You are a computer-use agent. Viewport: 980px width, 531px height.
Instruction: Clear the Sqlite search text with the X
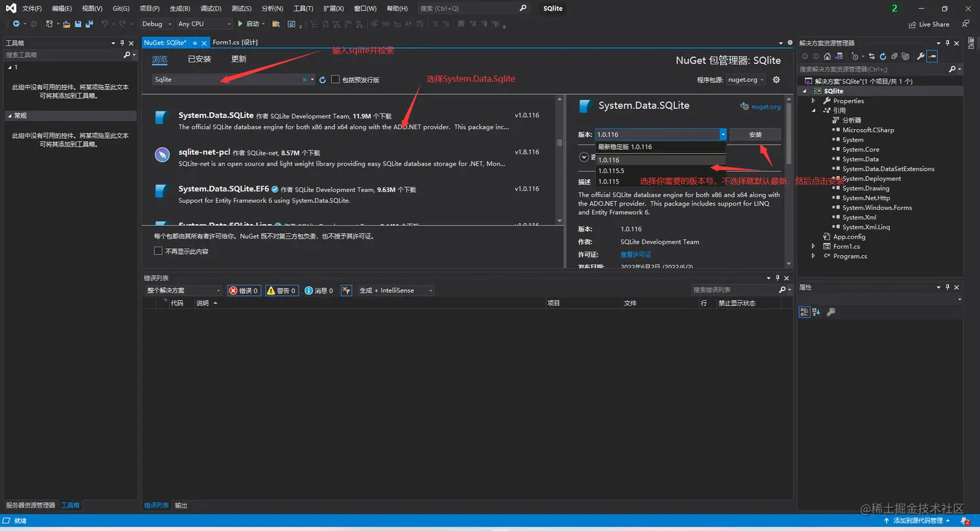[305, 80]
